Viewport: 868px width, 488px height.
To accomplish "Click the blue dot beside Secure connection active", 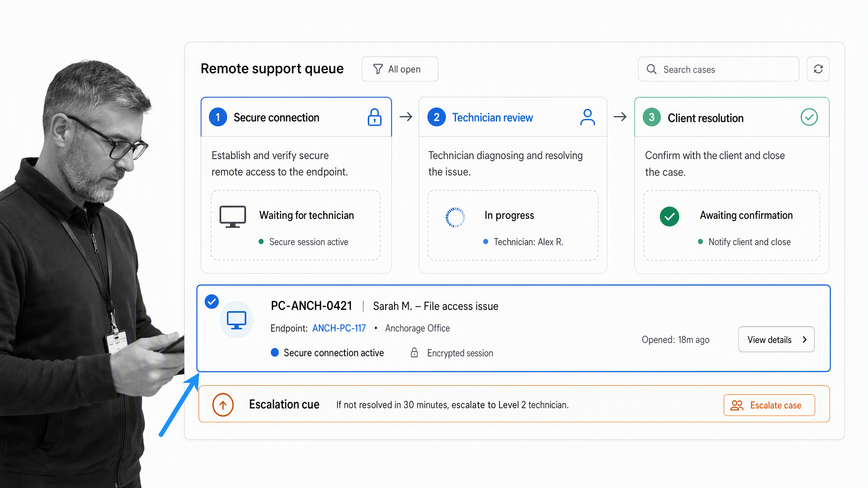I will tap(275, 352).
